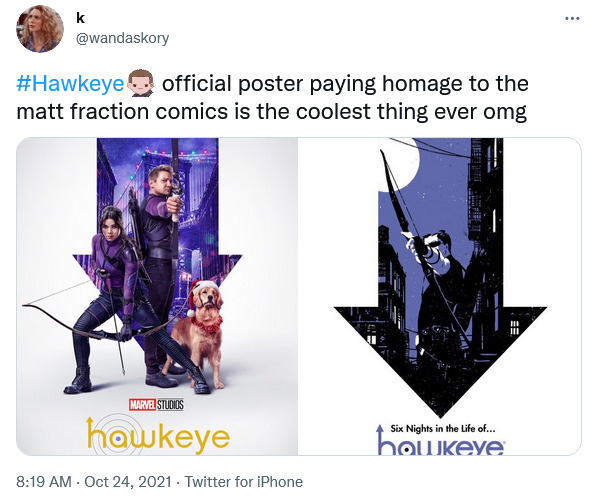Click the 8:19 AM · Oct 24, 2021 timestamp

pyautogui.click(x=93, y=482)
